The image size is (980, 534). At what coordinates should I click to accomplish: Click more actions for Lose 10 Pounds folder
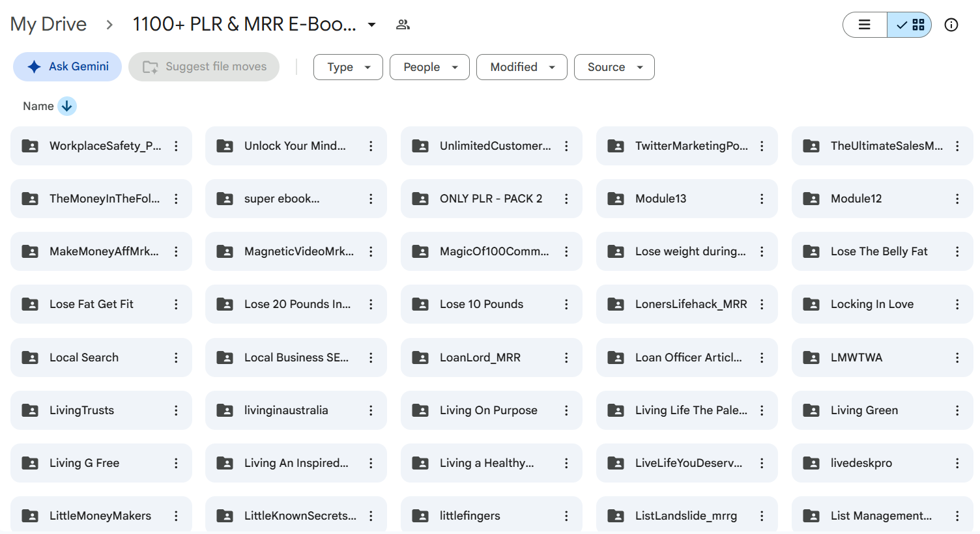[566, 304]
